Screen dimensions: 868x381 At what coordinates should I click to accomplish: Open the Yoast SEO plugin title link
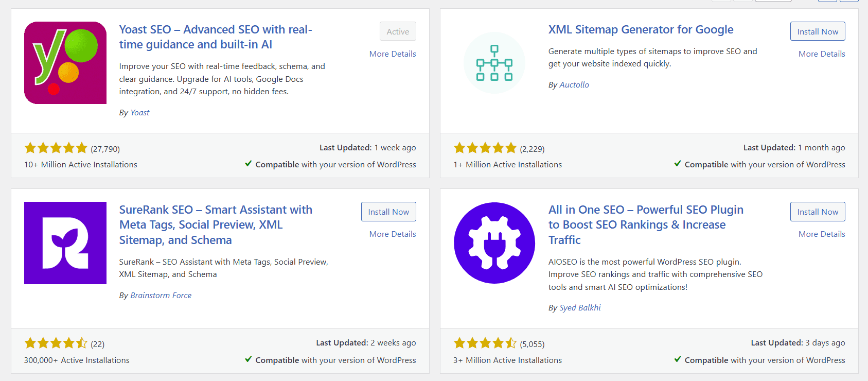point(216,37)
